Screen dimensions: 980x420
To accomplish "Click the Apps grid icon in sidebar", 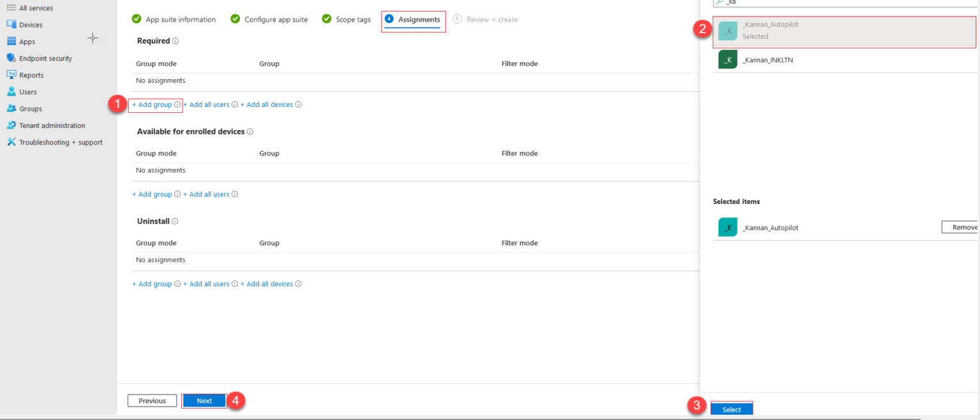I will (x=11, y=41).
